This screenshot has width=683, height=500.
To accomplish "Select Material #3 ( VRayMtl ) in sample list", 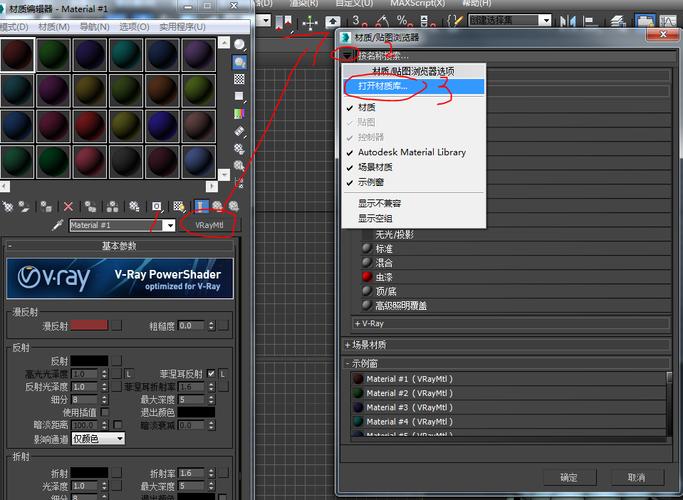I will click(508, 407).
